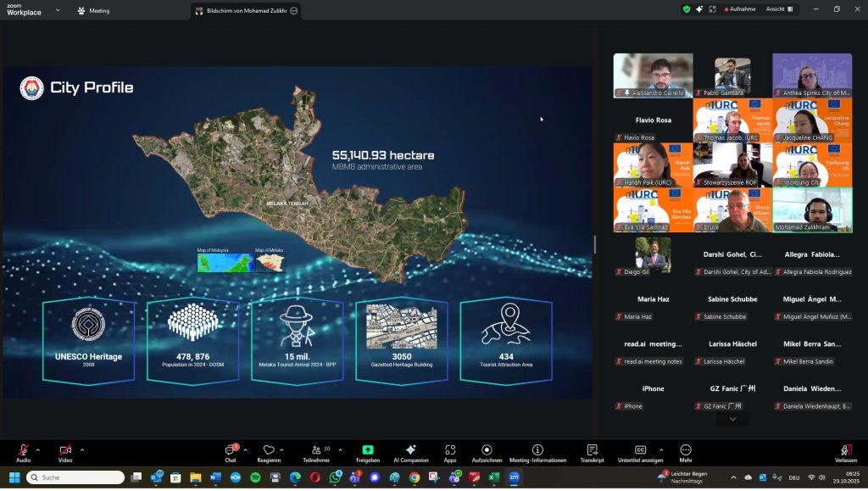Expand audio options arrow next to Audio

[x=38, y=449]
